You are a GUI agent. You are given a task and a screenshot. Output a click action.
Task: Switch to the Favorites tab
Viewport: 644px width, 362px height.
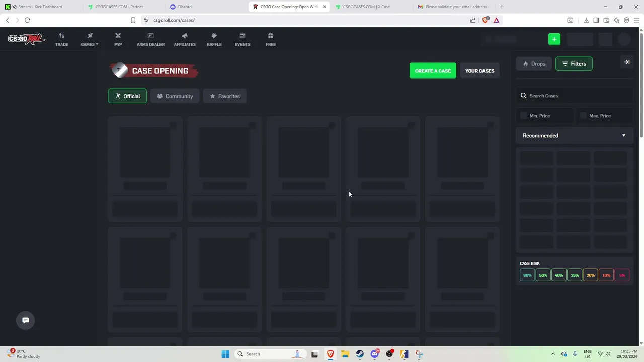tap(224, 96)
